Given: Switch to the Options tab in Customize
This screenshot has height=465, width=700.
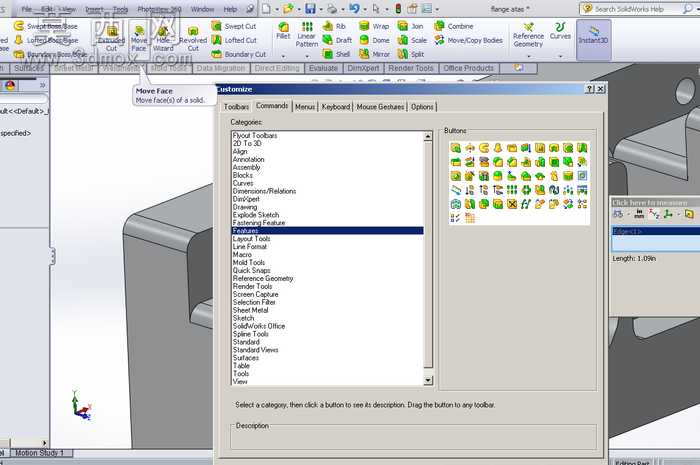Looking at the screenshot, I should pos(422,107).
